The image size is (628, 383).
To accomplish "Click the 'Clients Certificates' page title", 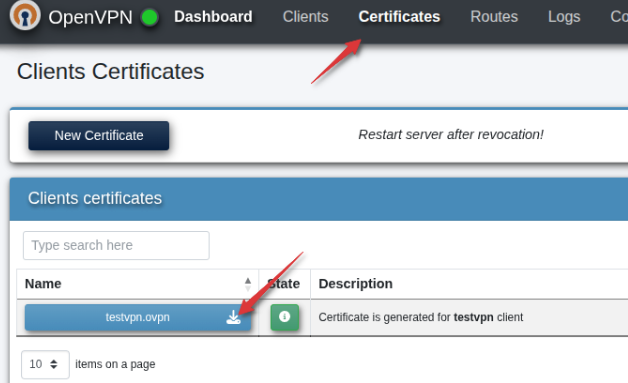I will click(111, 72).
